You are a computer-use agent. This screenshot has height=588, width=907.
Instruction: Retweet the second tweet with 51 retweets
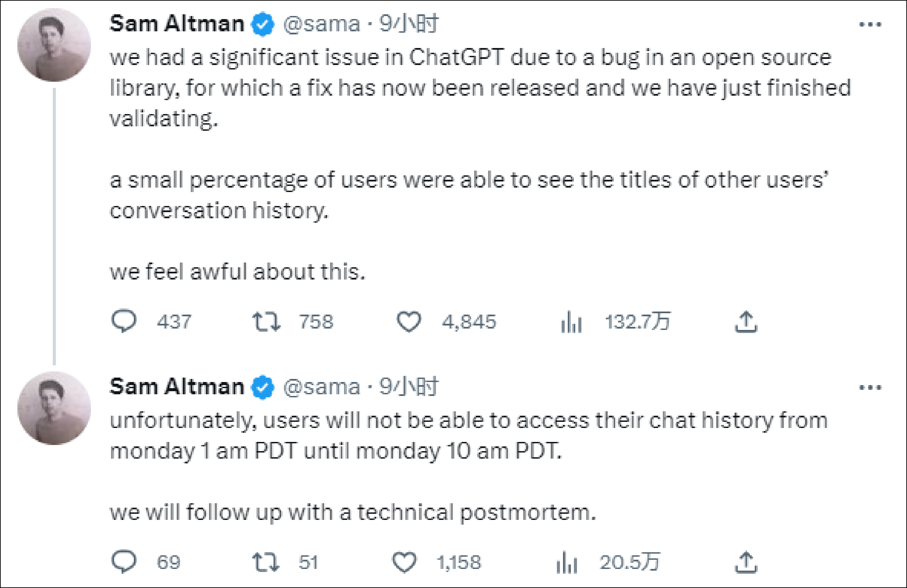266,562
